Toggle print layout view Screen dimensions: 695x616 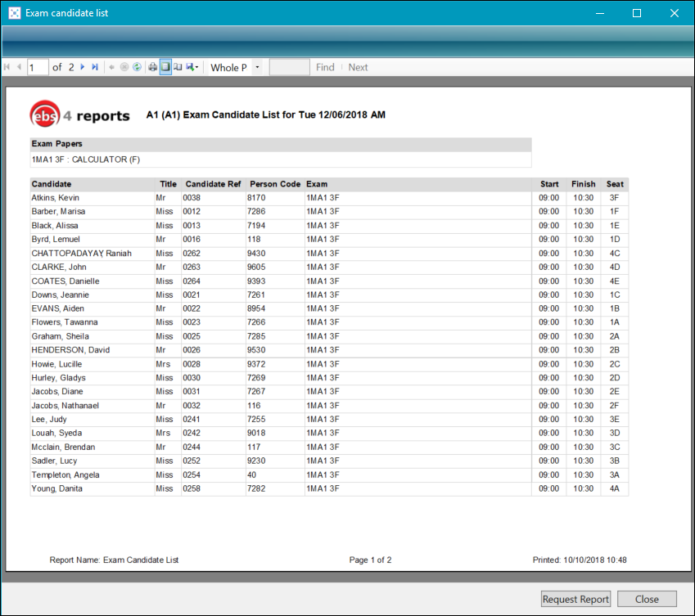tap(165, 67)
